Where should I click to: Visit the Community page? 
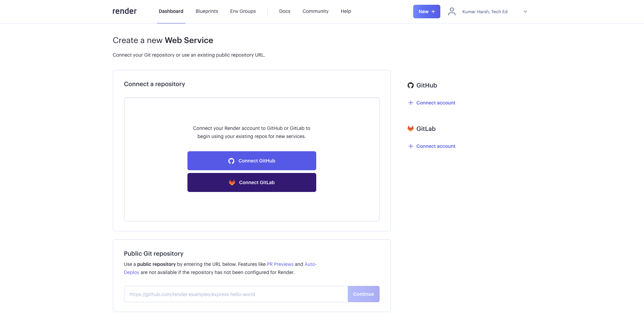pos(315,11)
